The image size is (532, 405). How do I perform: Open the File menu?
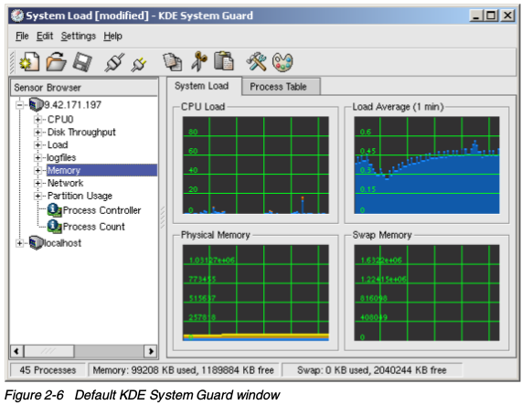coord(22,36)
